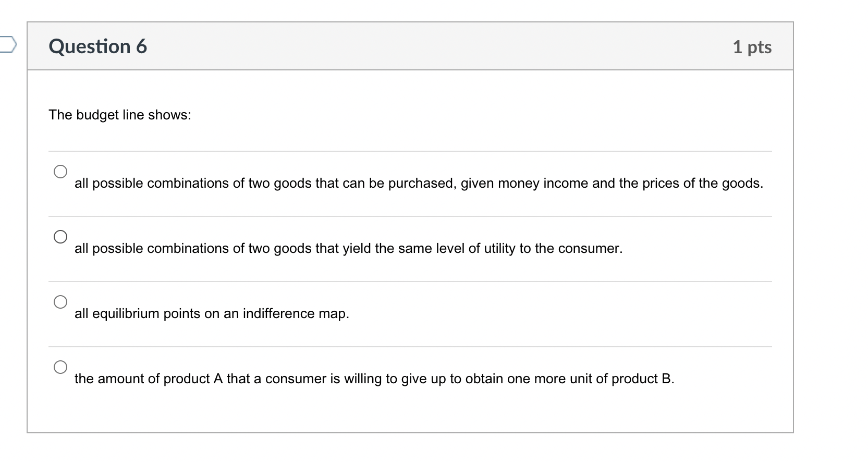868x462 pixels.
Task: Select the second answer radio button
Action: (60, 236)
